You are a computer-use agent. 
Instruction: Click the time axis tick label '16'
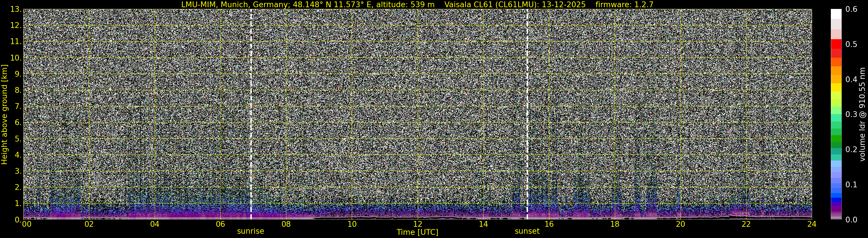549,224
